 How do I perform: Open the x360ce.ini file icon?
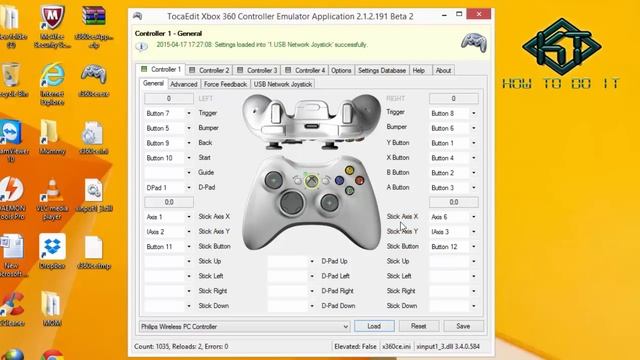94,137
